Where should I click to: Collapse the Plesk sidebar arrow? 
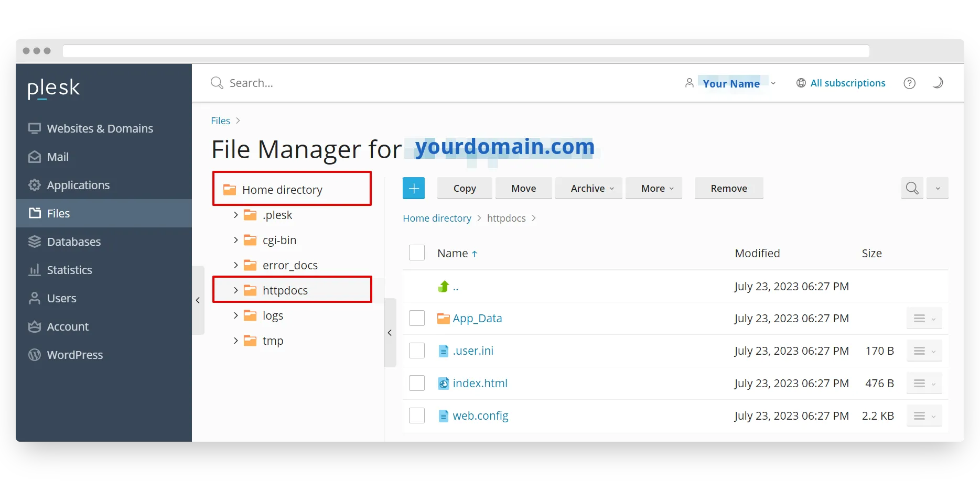coord(198,300)
